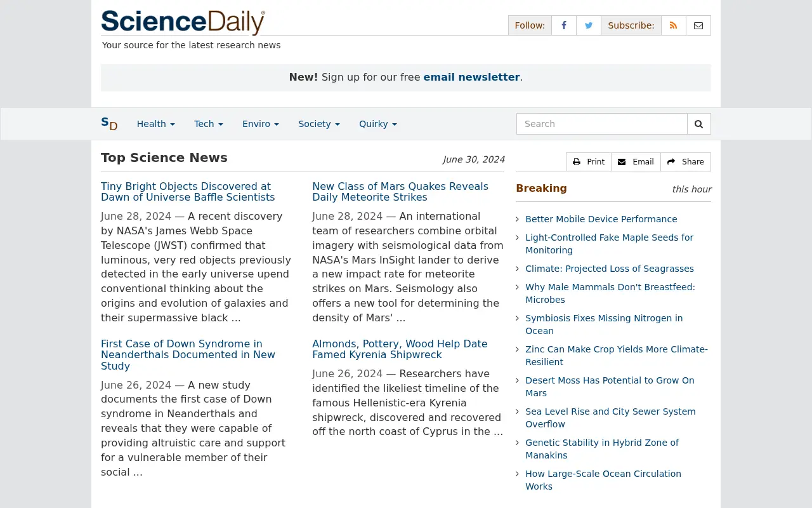Open the Share options
Image resolution: width=812 pixels, height=508 pixels.
[x=686, y=162]
